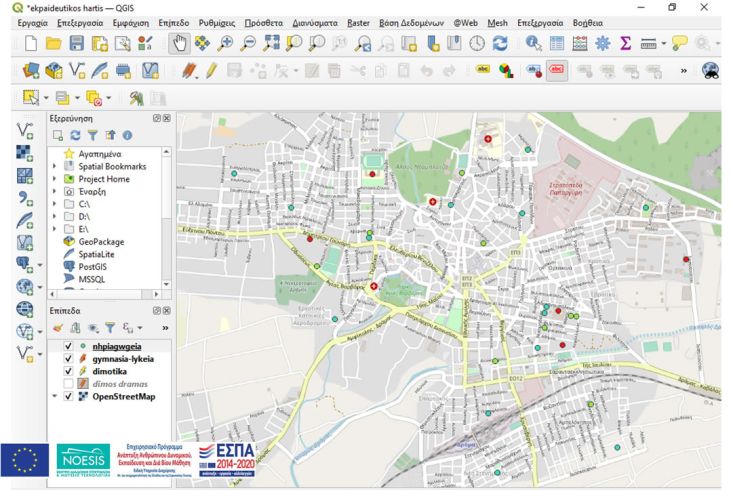The width and height of the screenshot is (731, 490).
Task: Open the Raster menu
Action: (x=357, y=21)
